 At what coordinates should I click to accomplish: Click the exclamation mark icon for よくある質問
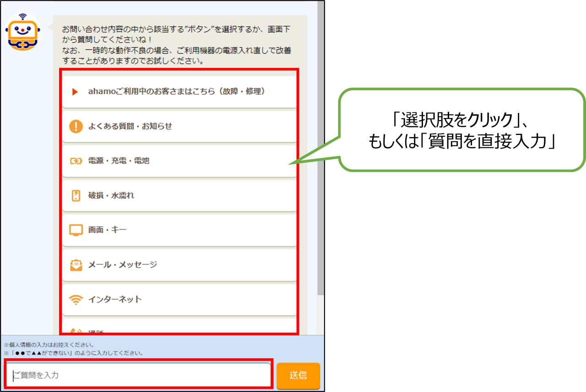click(x=76, y=126)
